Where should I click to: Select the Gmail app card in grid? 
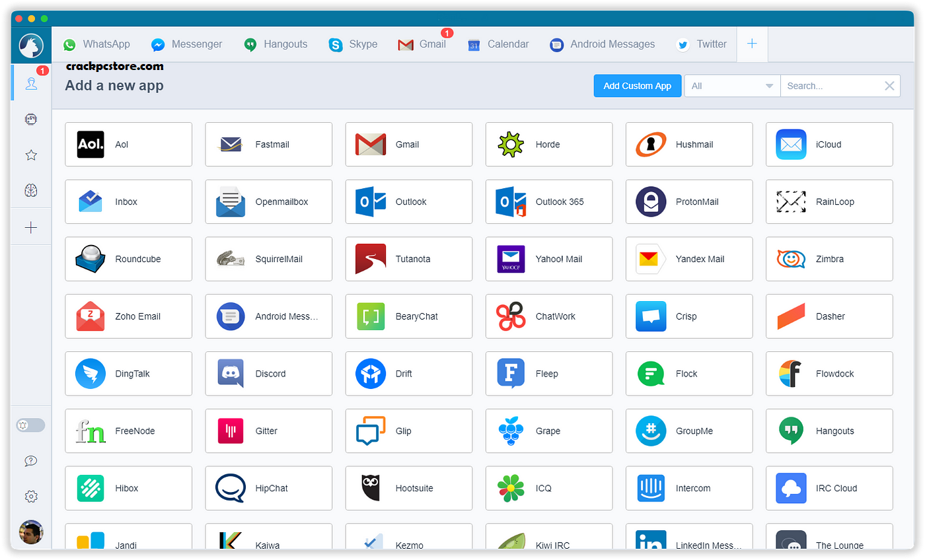tap(409, 144)
